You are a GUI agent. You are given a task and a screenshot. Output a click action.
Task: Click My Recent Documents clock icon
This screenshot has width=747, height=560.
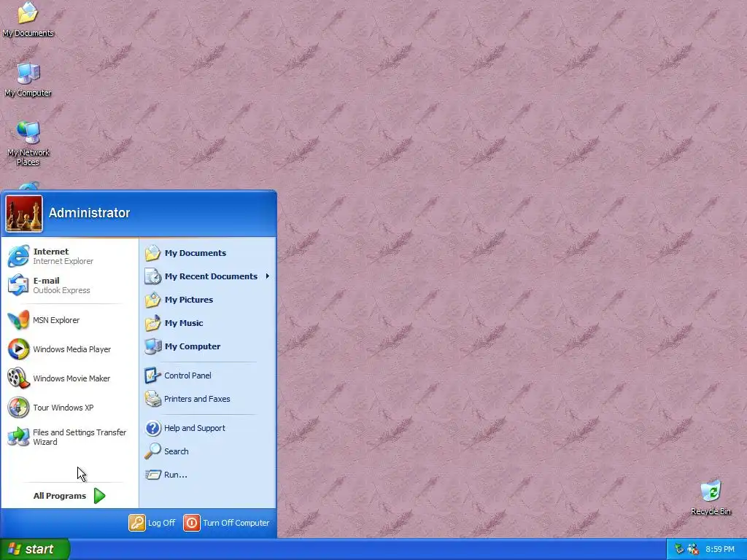click(153, 276)
